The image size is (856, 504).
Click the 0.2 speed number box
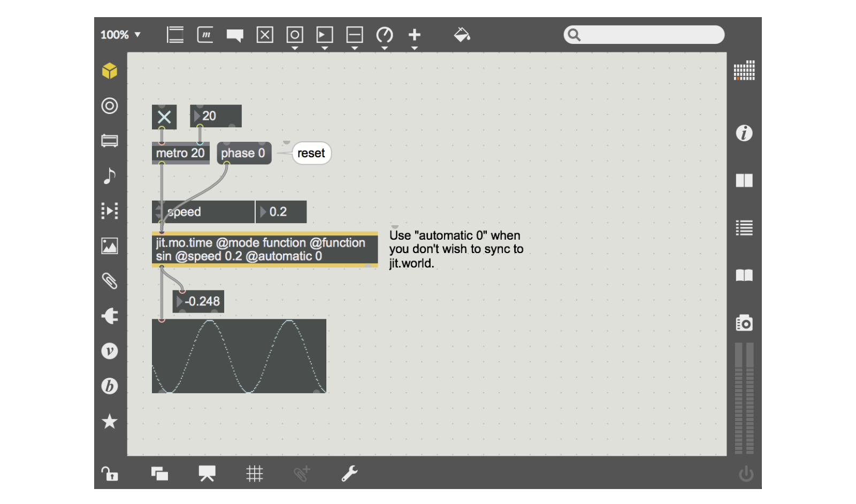[x=281, y=212]
